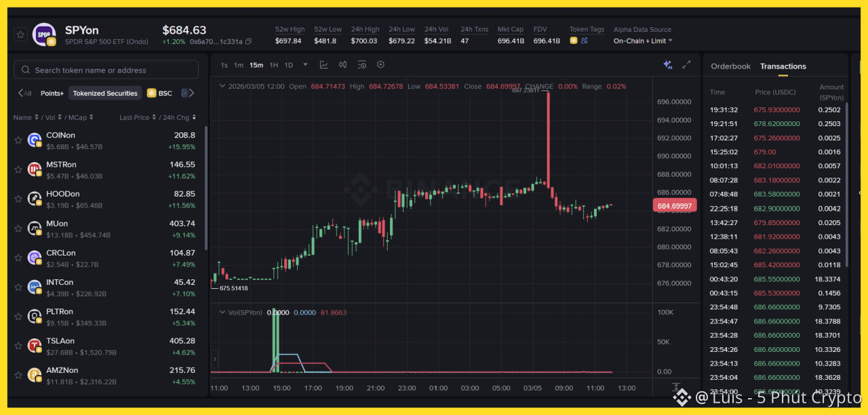Expand chart to fullscreen
Viewport: 868px width, 415px height.
[687, 64]
